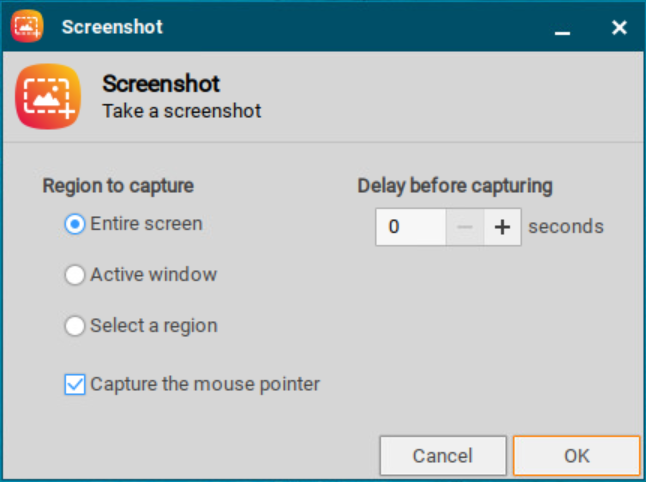
Task: Click the bold Screenshot header heading
Action: pos(161,84)
